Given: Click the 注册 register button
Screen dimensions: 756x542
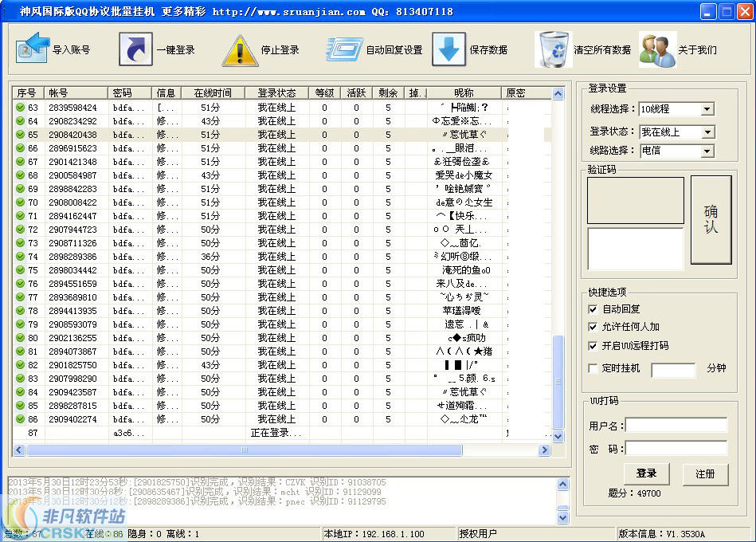Looking at the screenshot, I should (x=705, y=474).
